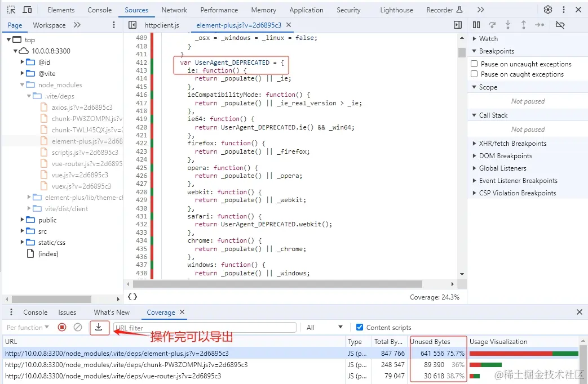Step into next function call
This screenshot has height=384, width=588.
tap(508, 25)
